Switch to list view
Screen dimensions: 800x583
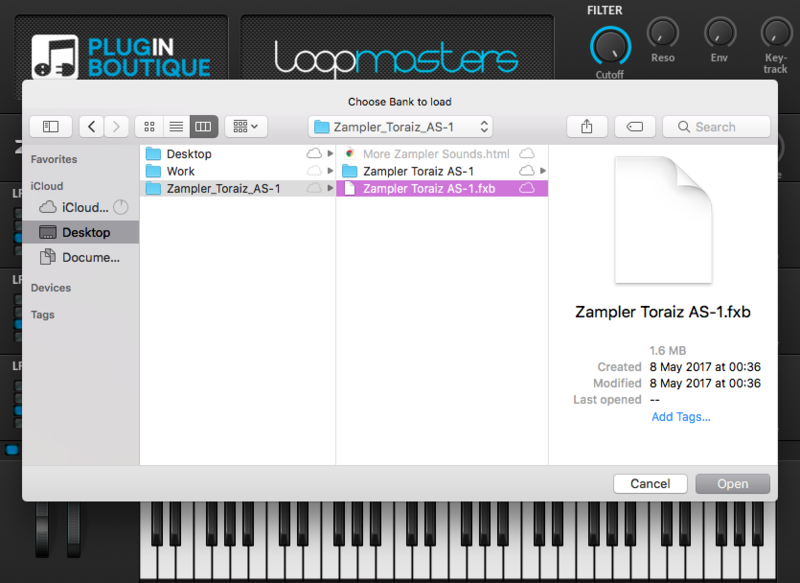(x=177, y=126)
